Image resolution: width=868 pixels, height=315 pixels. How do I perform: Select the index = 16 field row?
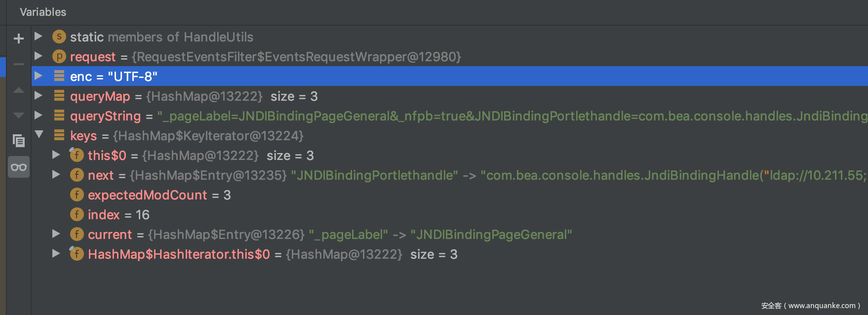pos(118,215)
